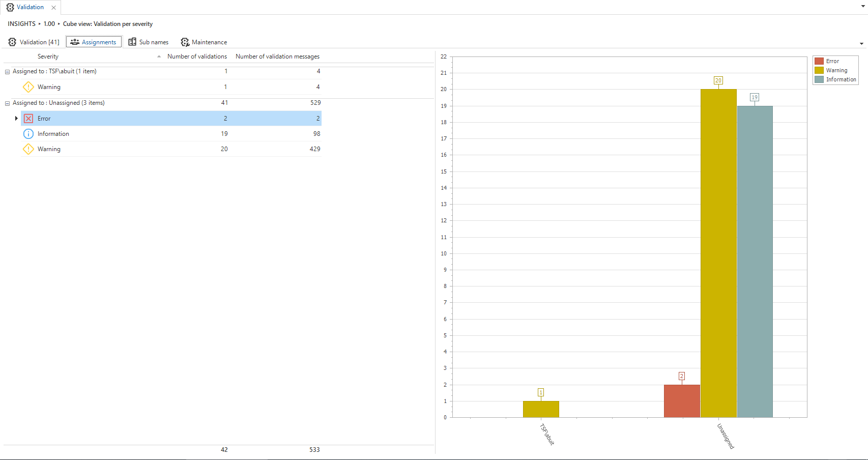
Task: Click the Information severity blue icon
Action: (x=28, y=134)
